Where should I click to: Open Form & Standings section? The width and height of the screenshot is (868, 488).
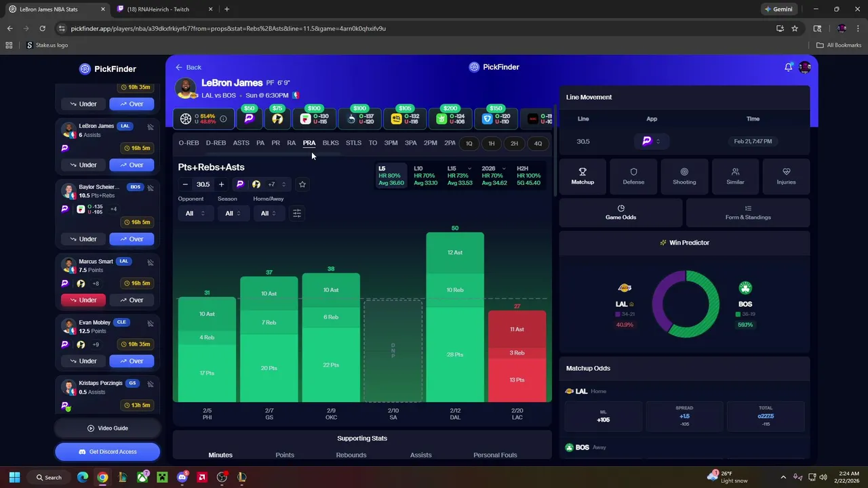pos(748,213)
